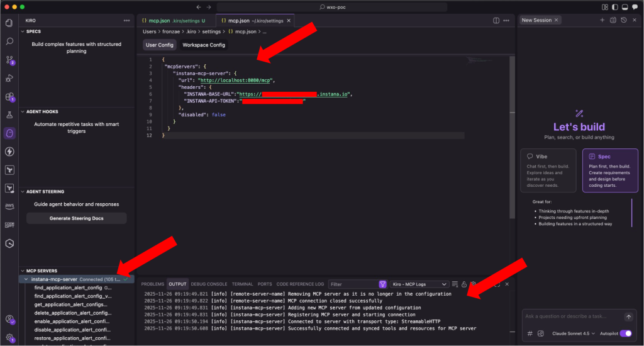Open the Explorer view in the activity bar
This screenshot has width=644, height=346.
point(9,23)
